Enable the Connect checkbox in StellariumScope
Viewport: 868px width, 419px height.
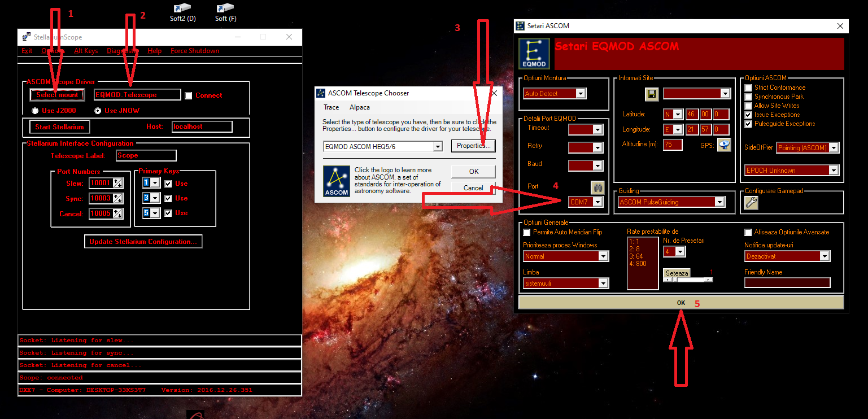point(189,96)
